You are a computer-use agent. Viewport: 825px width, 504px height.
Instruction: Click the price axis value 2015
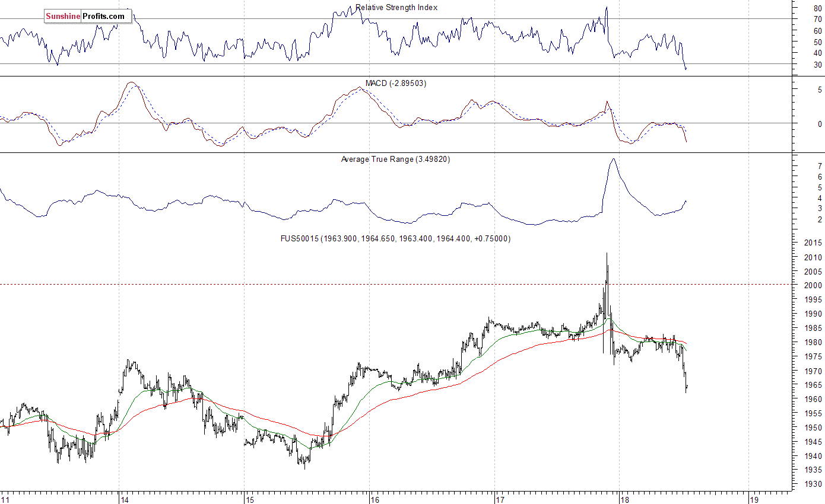point(814,243)
